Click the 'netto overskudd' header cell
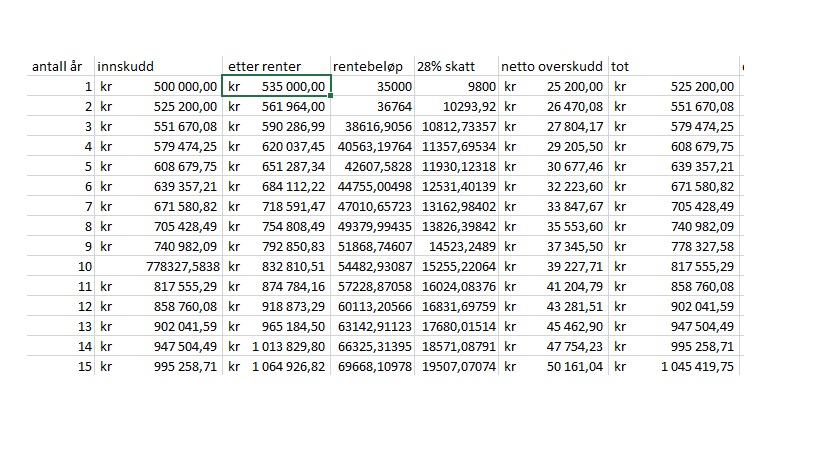The width and height of the screenshot is (819, 460). (x=554, y=66)
